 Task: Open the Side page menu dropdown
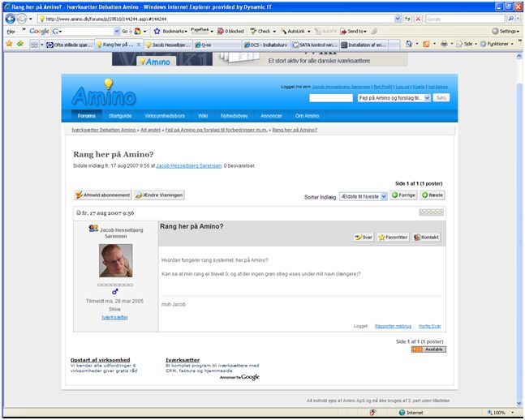pos(467,44)
